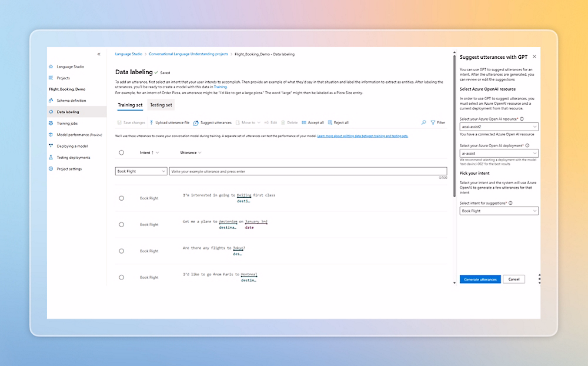Click the Data labeling tag icon
The image size is (588, 366).
coord(51,112)
